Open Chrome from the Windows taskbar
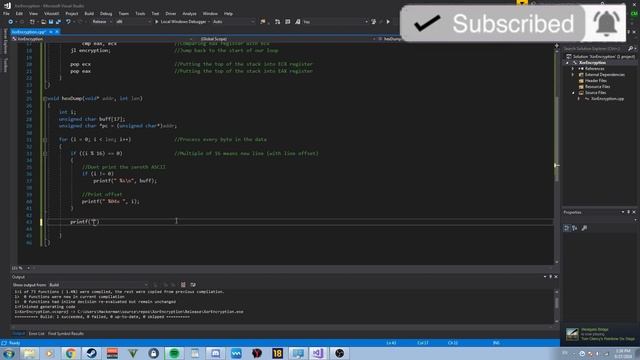The width and height of the screenshot is (640, 360). click(x=71, y=353)
